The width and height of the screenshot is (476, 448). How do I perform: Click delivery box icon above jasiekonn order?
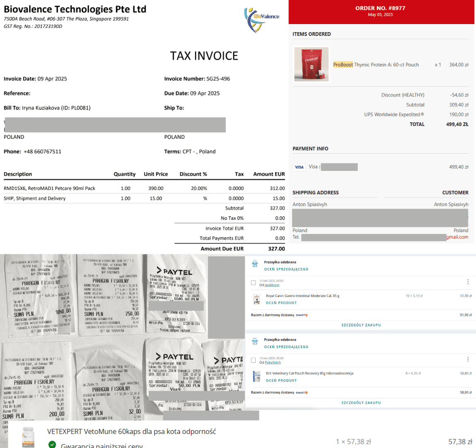click(x=255, y=264)
